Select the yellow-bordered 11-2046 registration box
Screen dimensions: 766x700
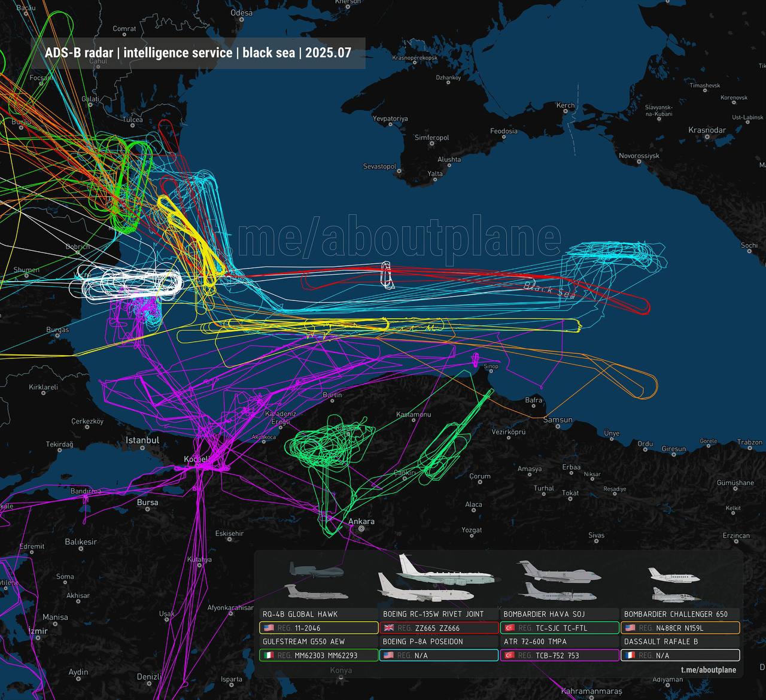tap(319, 628)
